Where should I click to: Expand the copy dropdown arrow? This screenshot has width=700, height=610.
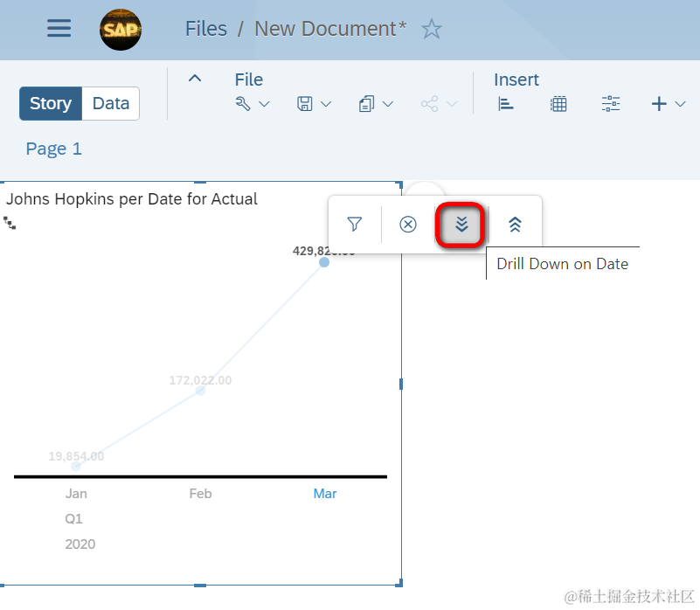(388, 105)
